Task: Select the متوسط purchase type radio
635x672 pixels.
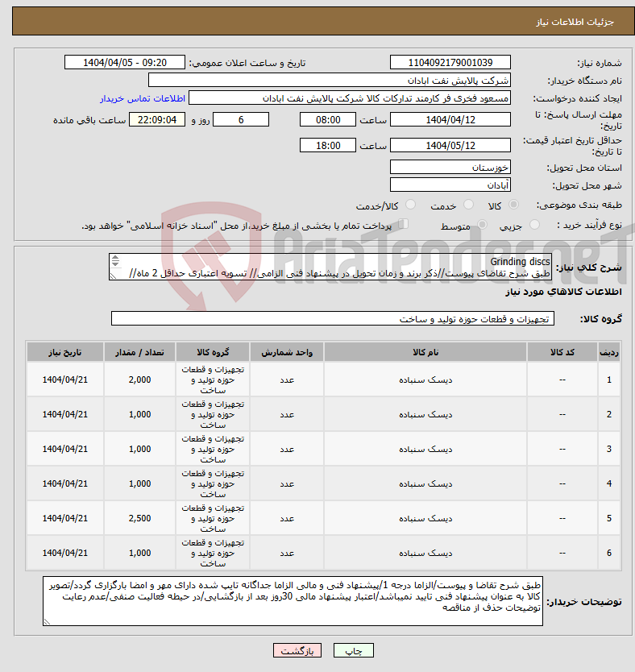Action: [x=482, y=225]
